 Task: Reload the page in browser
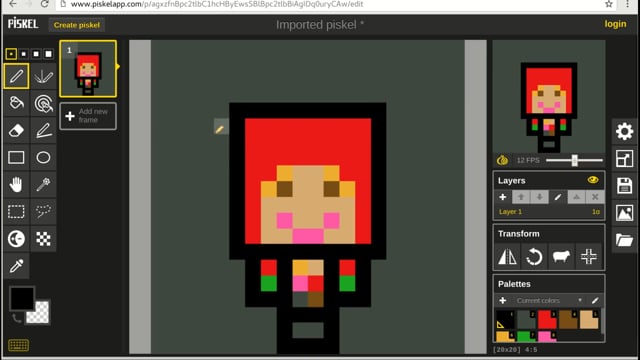(x=44, y=4)
